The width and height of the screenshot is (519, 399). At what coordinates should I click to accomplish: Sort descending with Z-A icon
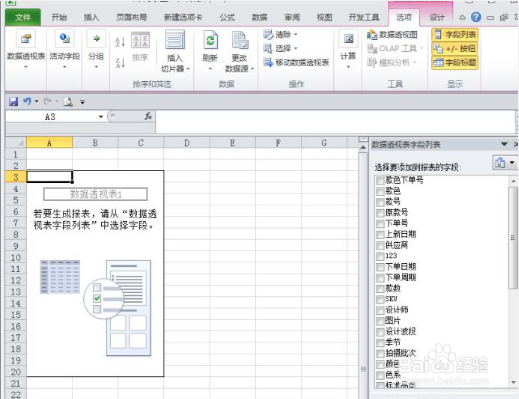[x=120, y=62]
